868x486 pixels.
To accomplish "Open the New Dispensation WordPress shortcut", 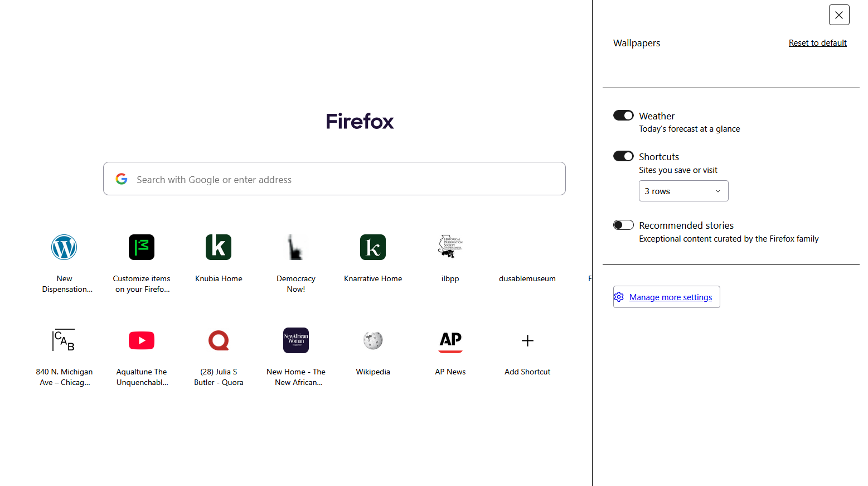I will (64, 247).
